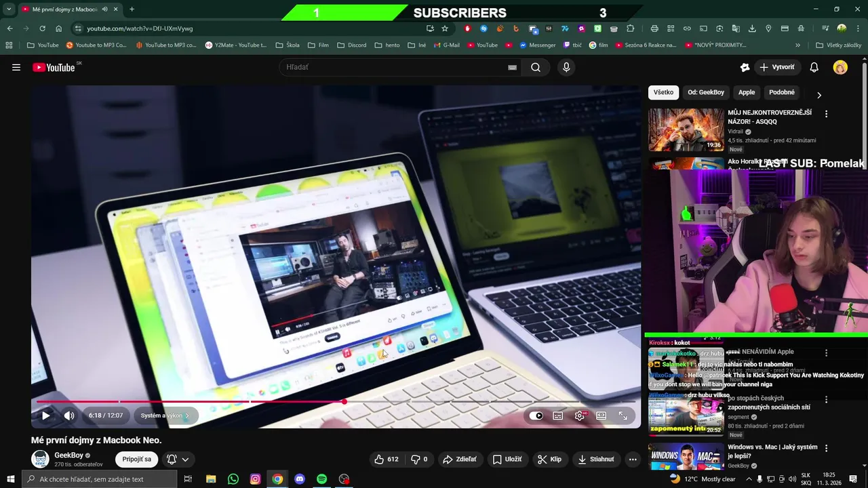
Task: Open the more actions three-dot menu under video
Action: coord(633,459)
